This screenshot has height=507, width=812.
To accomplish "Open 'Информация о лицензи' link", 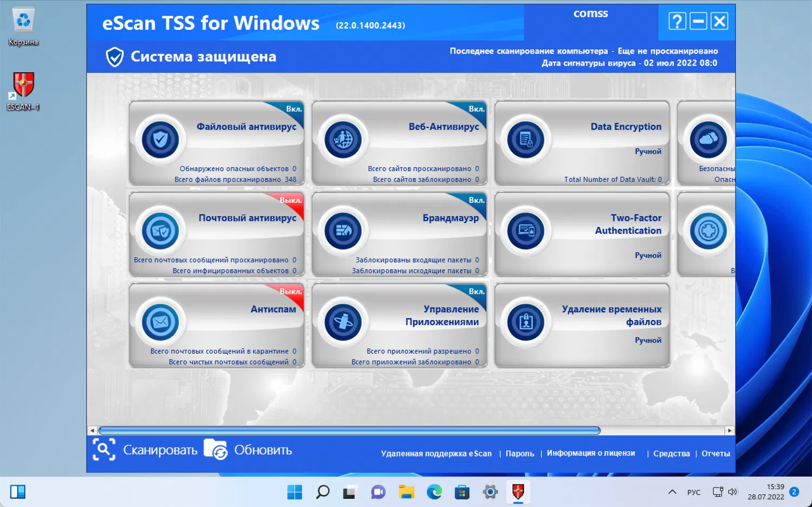I will (x=591, y=453).
